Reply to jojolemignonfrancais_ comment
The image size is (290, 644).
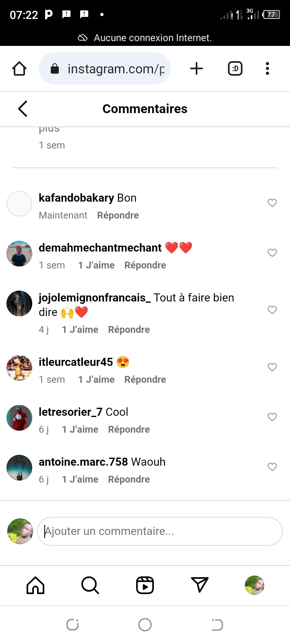(x=129, y=330)
